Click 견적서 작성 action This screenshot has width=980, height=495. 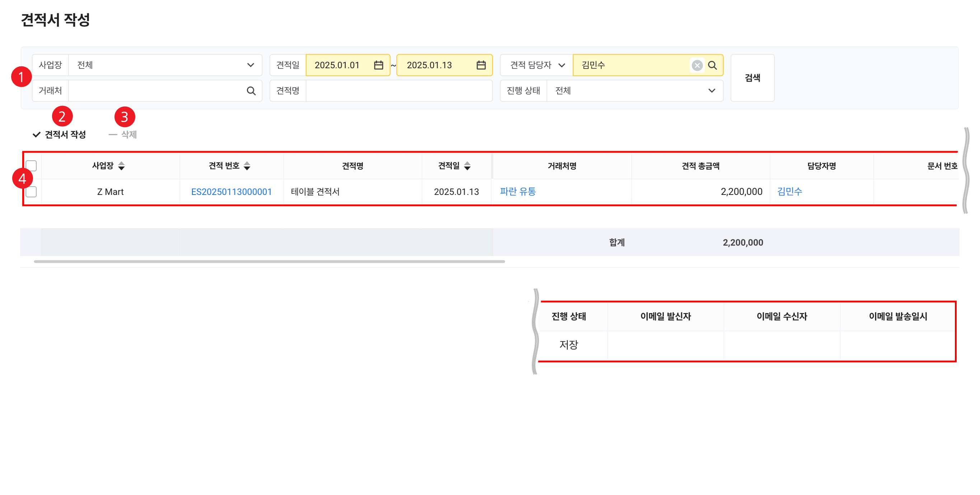coord(60,135)
